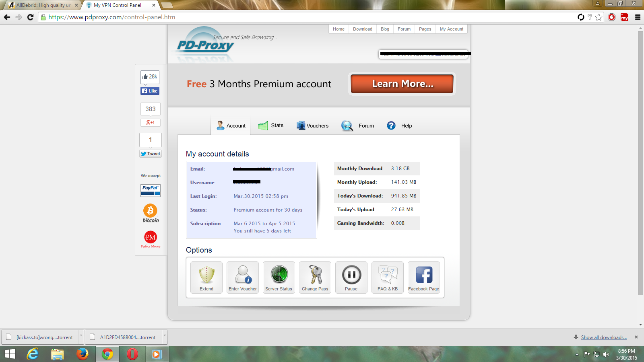Image resolution: width=644 pixels, height=362 pixels.
Task: Click the sync arrows extension icon
Action: tap(581, 17)
